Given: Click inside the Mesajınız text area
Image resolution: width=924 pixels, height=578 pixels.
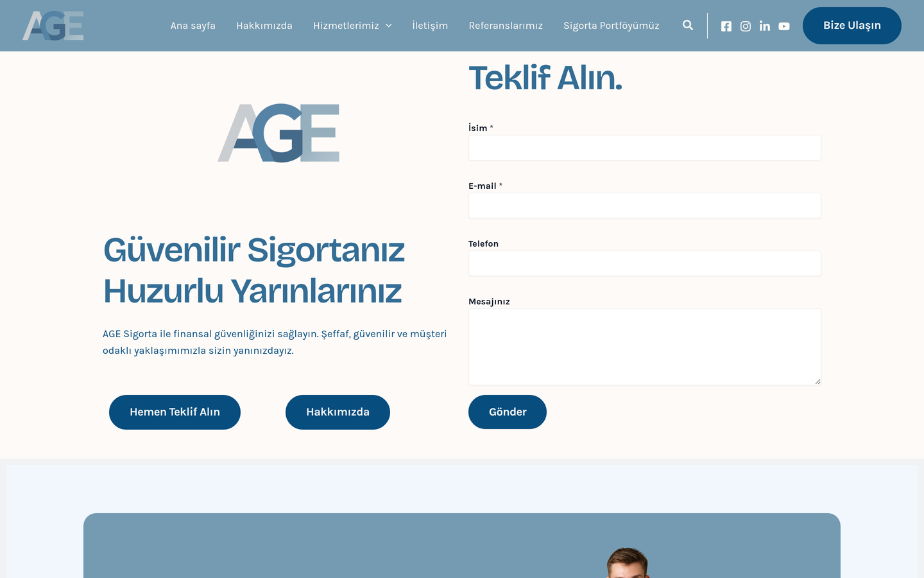Looking at the screenshot, I should [645, 347].
